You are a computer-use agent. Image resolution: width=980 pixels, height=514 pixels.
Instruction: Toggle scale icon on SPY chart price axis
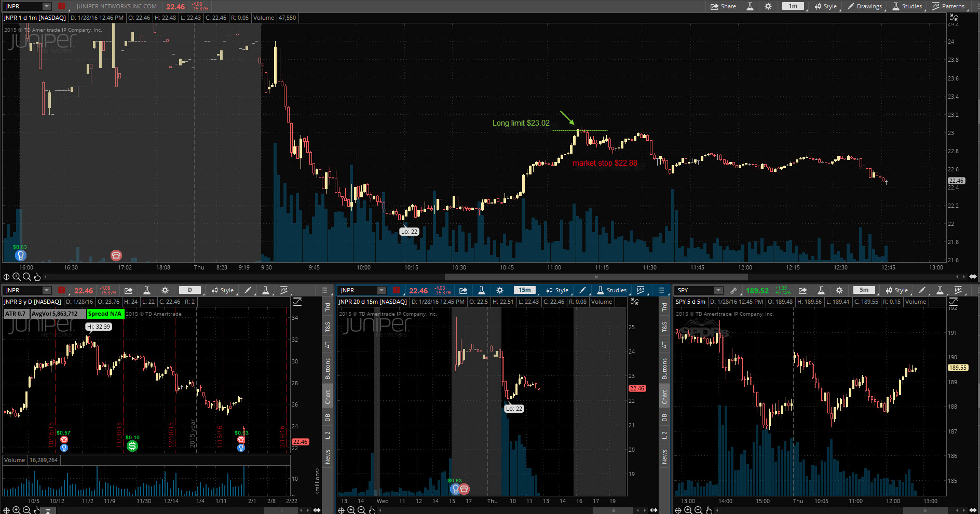(x=953, y=302)
